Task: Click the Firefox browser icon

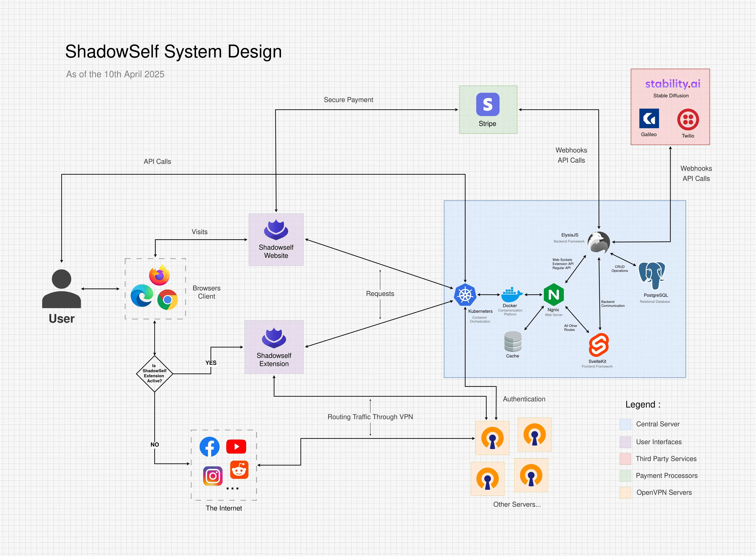Action: tap(159, 275)
